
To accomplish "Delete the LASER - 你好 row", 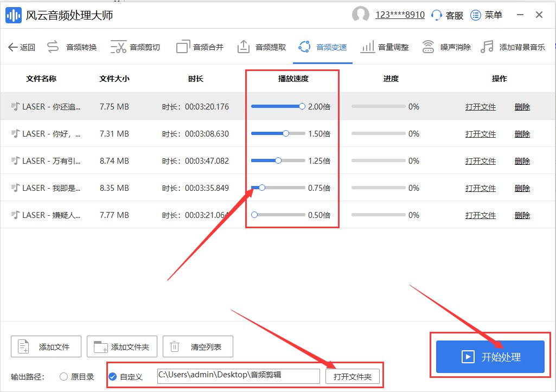I will point(522,134).
